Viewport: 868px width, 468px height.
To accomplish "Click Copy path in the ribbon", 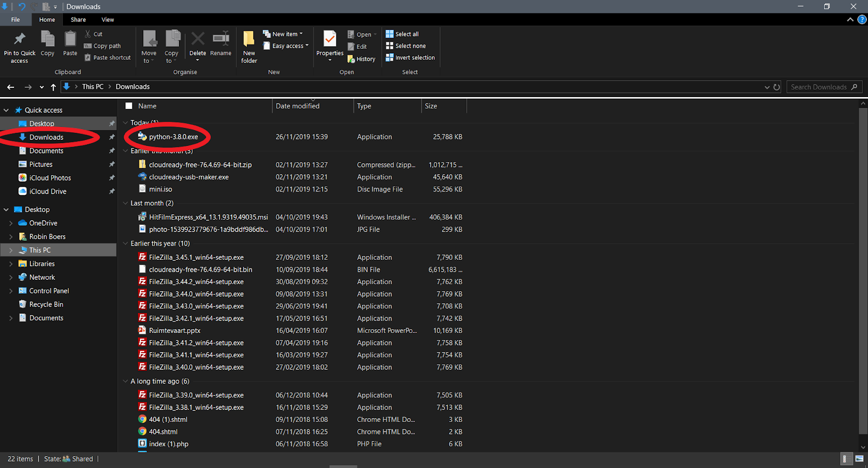I will [x=103, y=46].
